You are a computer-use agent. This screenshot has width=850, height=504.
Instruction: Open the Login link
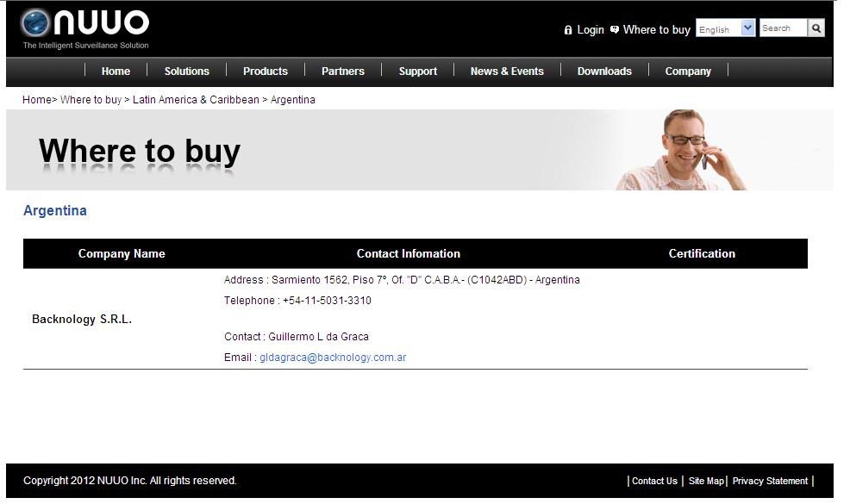[591, 30]
